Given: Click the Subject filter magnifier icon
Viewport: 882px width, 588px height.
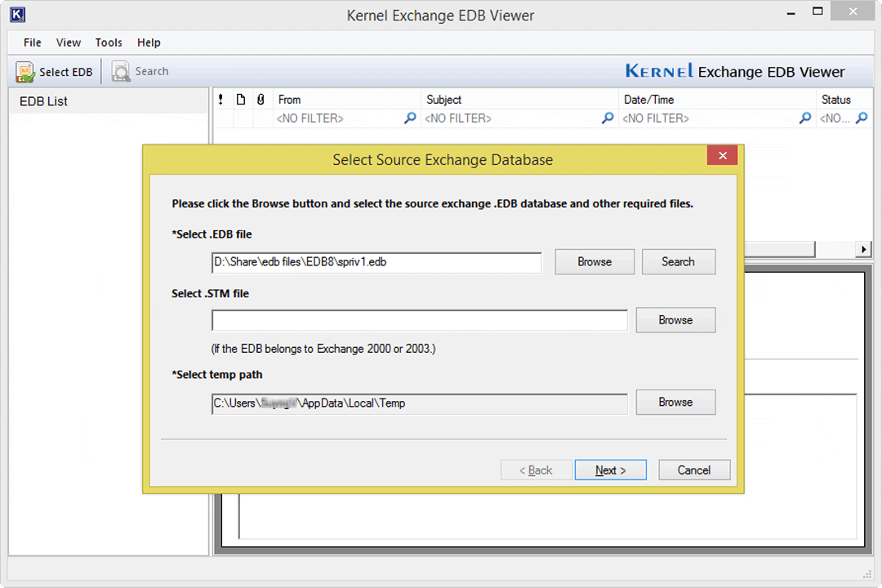Looking at the screenshot, I should 608,118.
